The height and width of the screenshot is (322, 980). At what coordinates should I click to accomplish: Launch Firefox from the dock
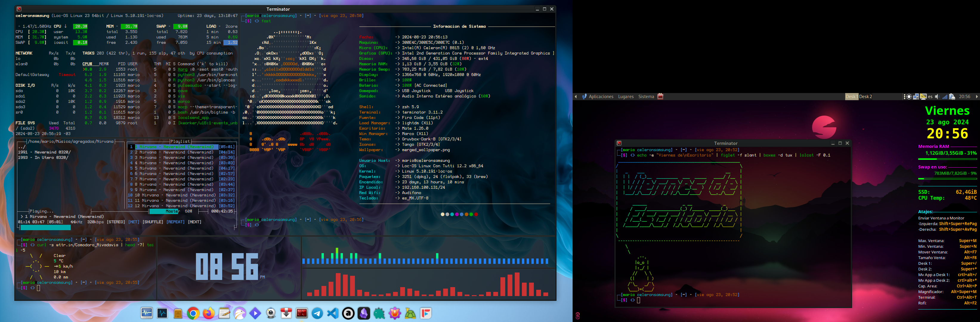click(208, 313)
